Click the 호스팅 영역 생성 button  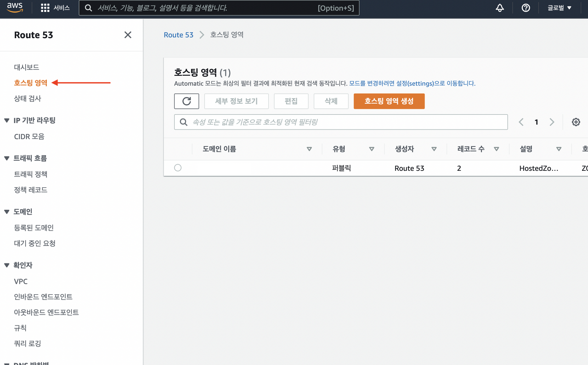coord(389,101)
